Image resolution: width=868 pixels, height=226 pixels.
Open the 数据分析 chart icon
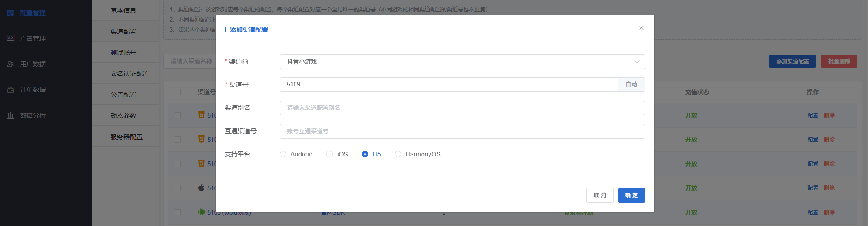[x=11, y=115]
